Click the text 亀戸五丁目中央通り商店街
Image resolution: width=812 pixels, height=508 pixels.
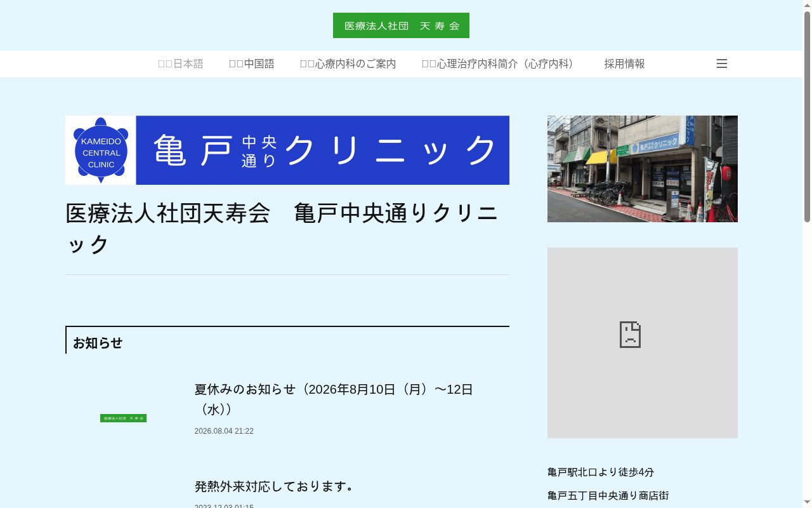(x=608, y=495)
